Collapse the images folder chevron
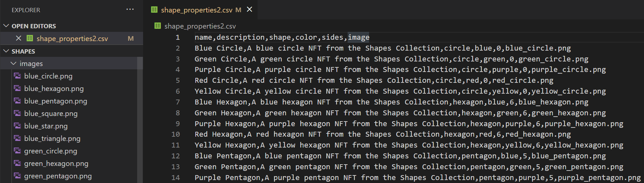The height and width of the screenshot is (183, 644). pyautogui.click(x=13, y=63)
